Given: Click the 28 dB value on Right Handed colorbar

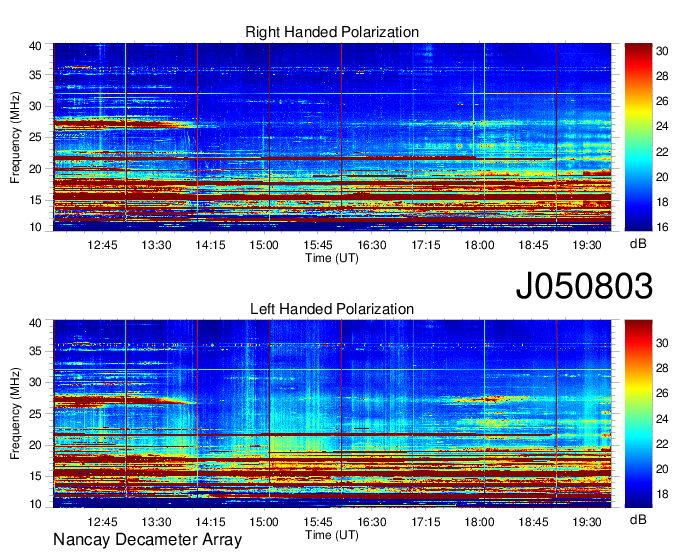Looking at the screenshot, I should pos(662,76).
